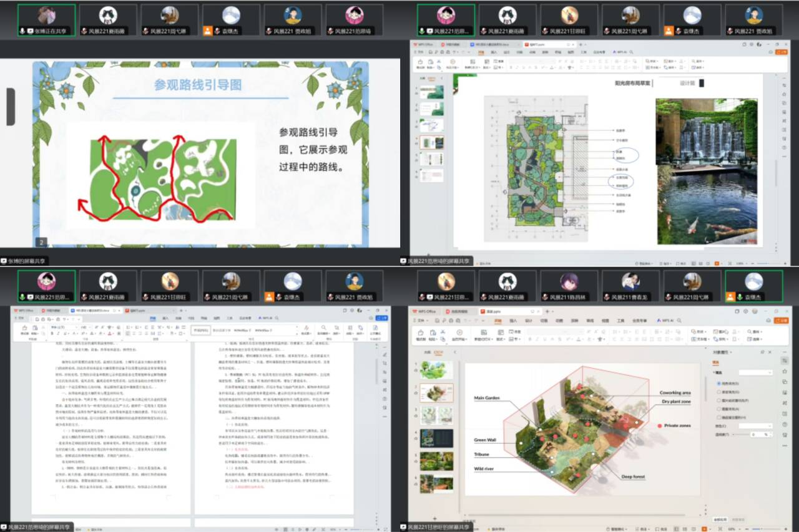This screenshot has height=532, width=799.
Task: Click the orange share button in presentation
Action: pos(781,320)
